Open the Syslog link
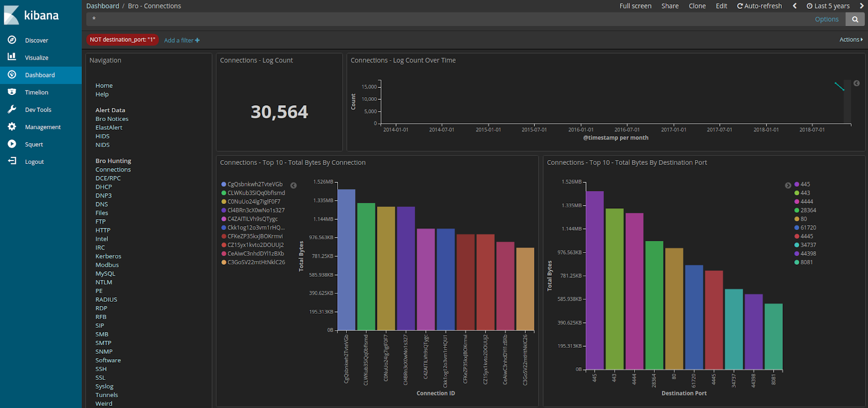This screenshot has height=408, width=868. (105, 386)
